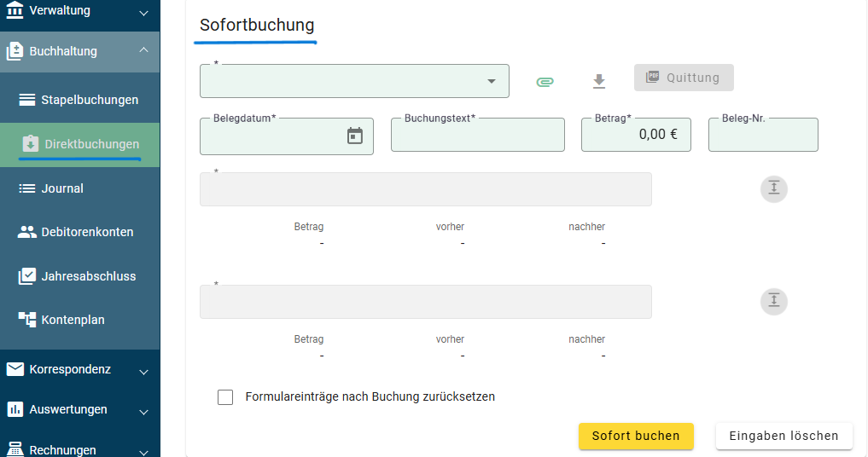Open the calendar picker in Belegdatum
Screen dimensions: 868x457
click(355, 136)
